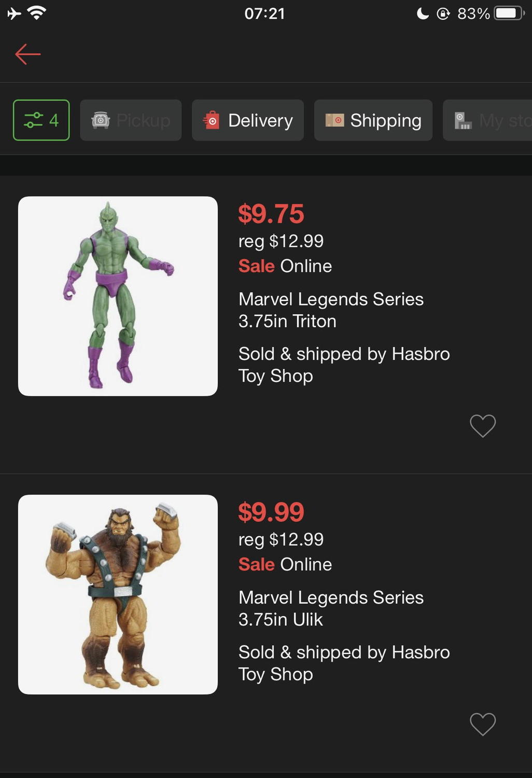The width and height of the screenshot is (532, 778).
Task: Tap the $9.99 sale price
Action: tap(271, 512)
